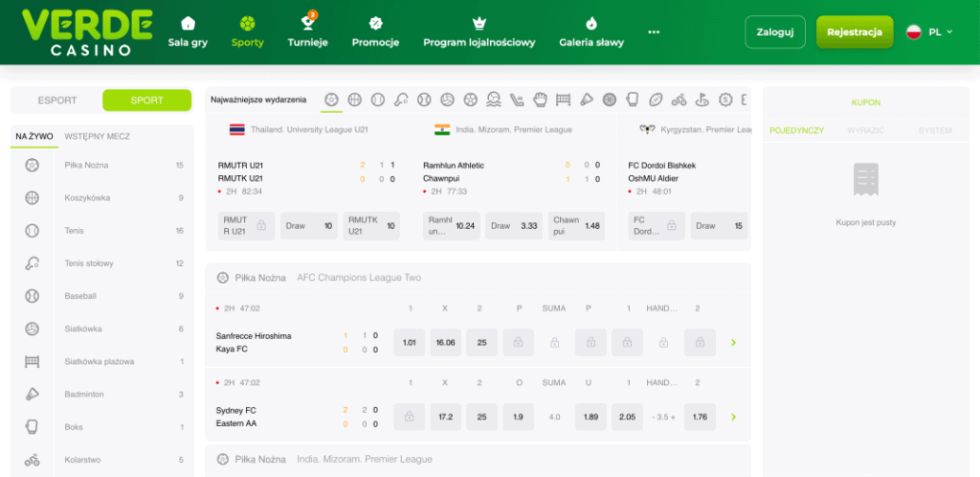Select the ice hockey stick icon
The width and height of the screenshot is (980, 477).
pos(517,100)
